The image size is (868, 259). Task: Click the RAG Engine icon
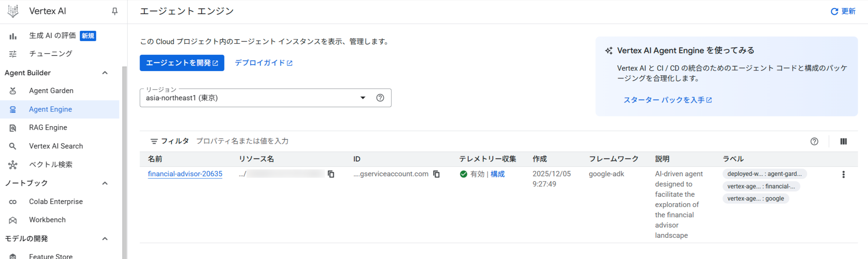point(13,128)
